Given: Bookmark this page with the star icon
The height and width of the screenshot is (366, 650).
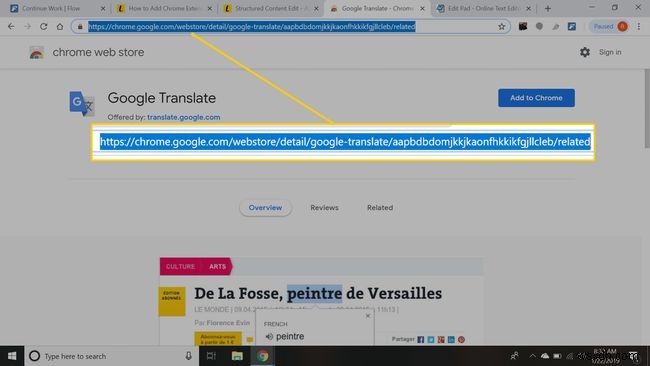Looking at the screenshot, I should click(502, 27).
